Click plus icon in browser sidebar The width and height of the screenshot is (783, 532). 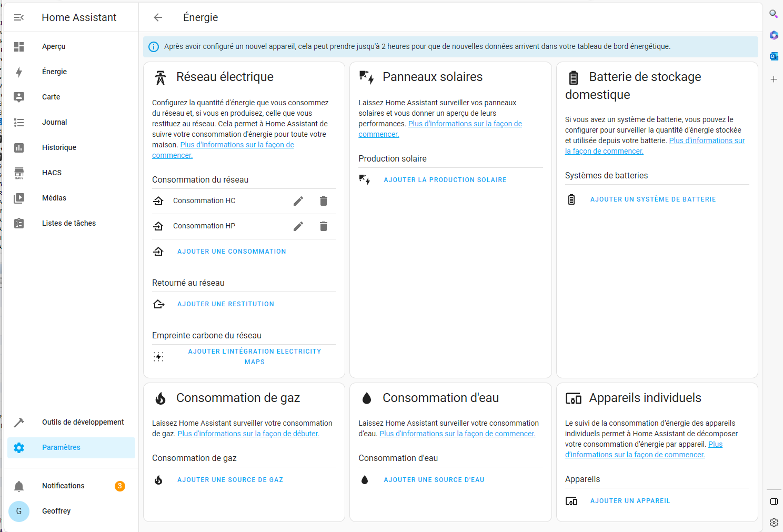pyautogui.click(x=774, y=79)
